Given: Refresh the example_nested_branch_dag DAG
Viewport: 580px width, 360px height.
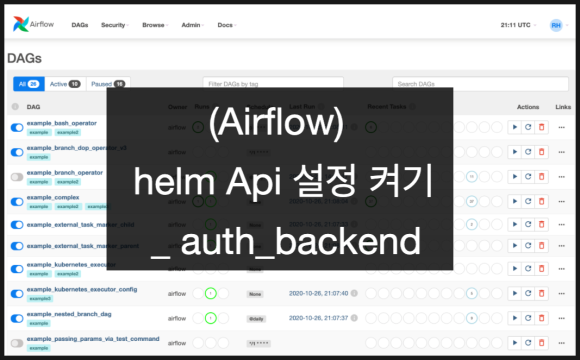Looking at the screenshot, I should click(528, 318).
